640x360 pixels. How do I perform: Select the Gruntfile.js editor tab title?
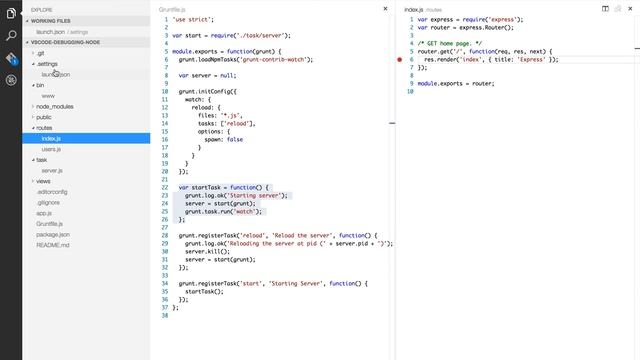tap(172, 9)
